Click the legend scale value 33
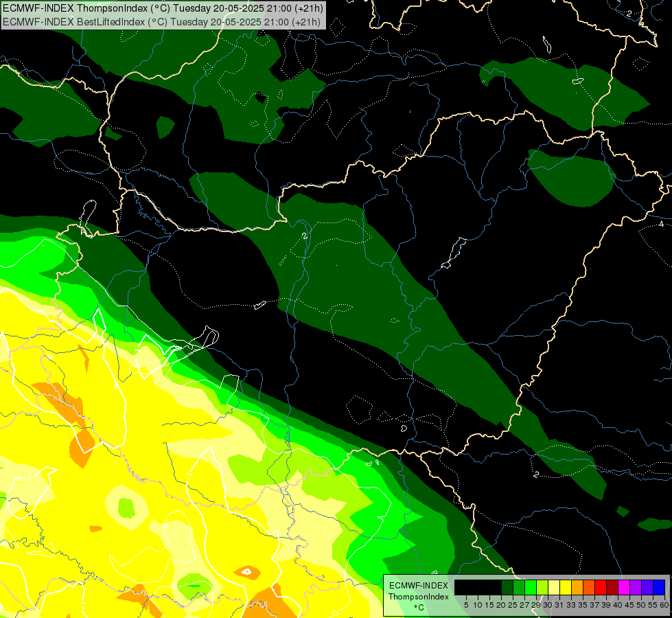This screenshot has height=618, width=672. click(x=571, y=605)
